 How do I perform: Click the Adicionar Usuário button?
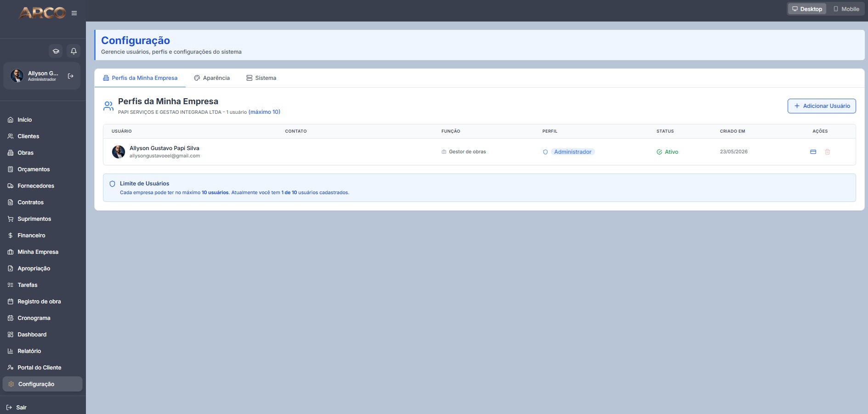[x=822, y=106]
